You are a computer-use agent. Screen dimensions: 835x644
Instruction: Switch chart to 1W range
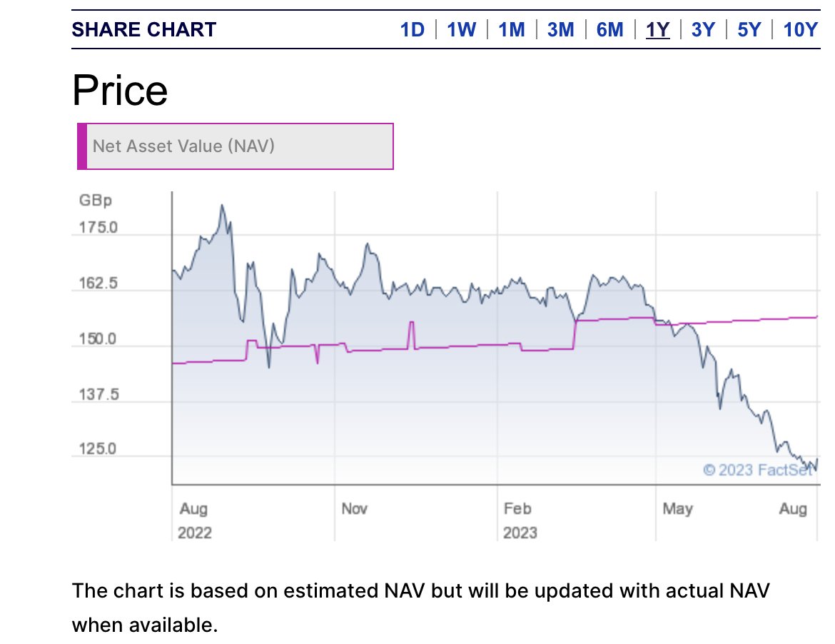point(461,29)
